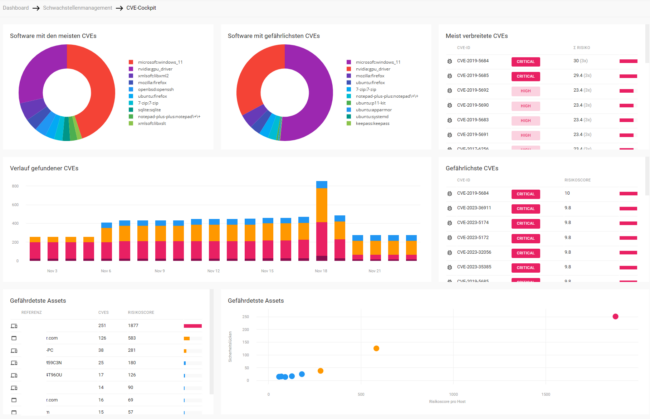
Task: Click icon next to CVE-2023-36911
Action: click(451, 208)
